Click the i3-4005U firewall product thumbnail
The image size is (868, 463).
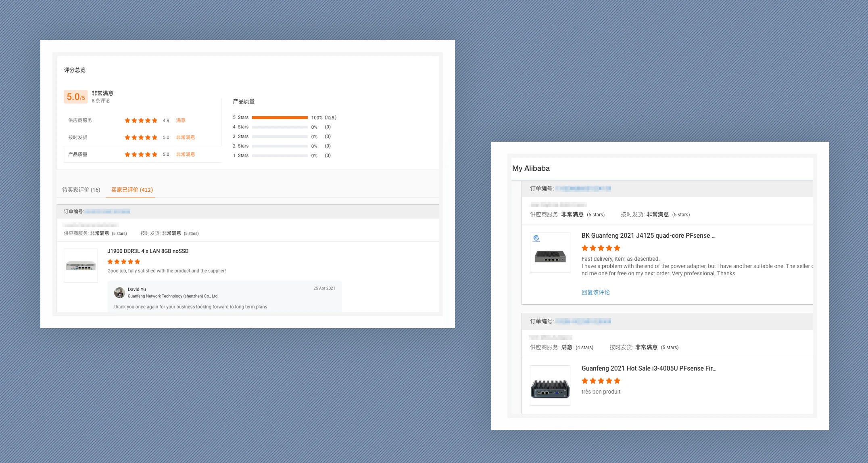click(550, 385)
